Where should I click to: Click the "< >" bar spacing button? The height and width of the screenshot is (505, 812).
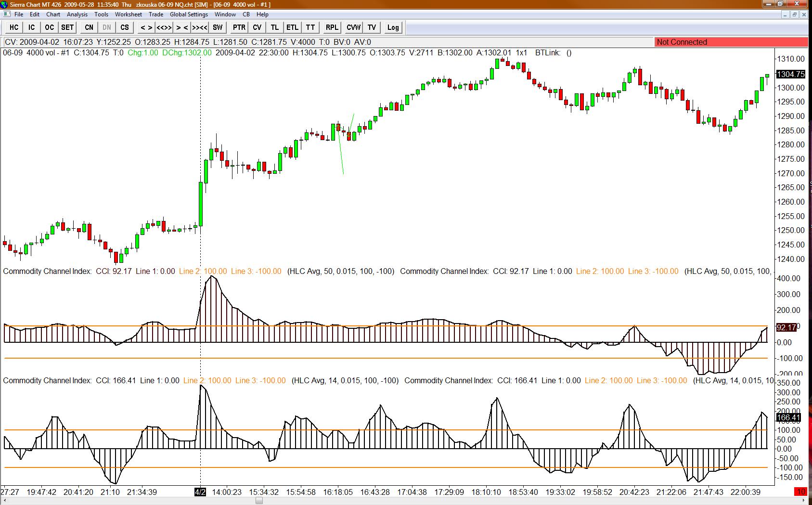pyautogui.click(x=146, y=27)
